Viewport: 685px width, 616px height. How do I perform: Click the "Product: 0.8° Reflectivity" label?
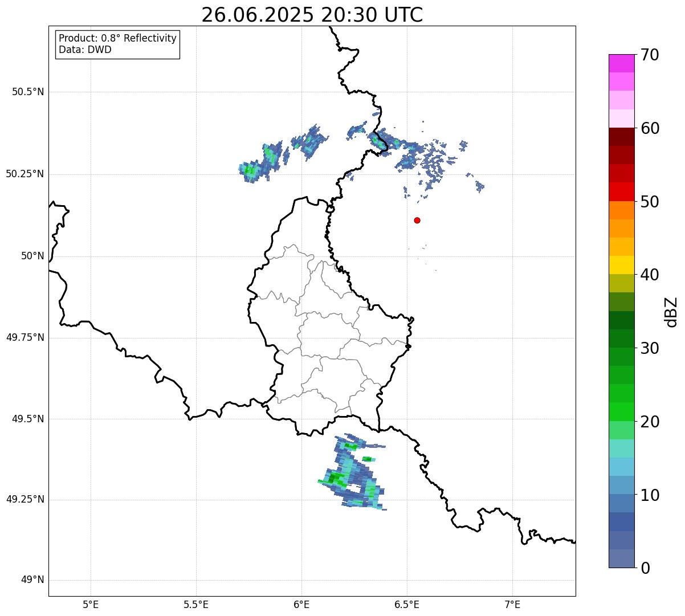click(x=118, y=38)
